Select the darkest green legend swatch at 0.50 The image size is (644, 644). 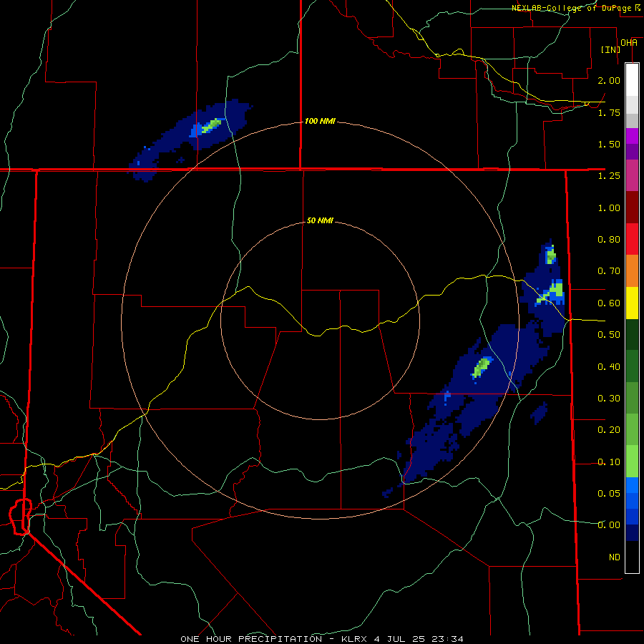coord(632,335)
